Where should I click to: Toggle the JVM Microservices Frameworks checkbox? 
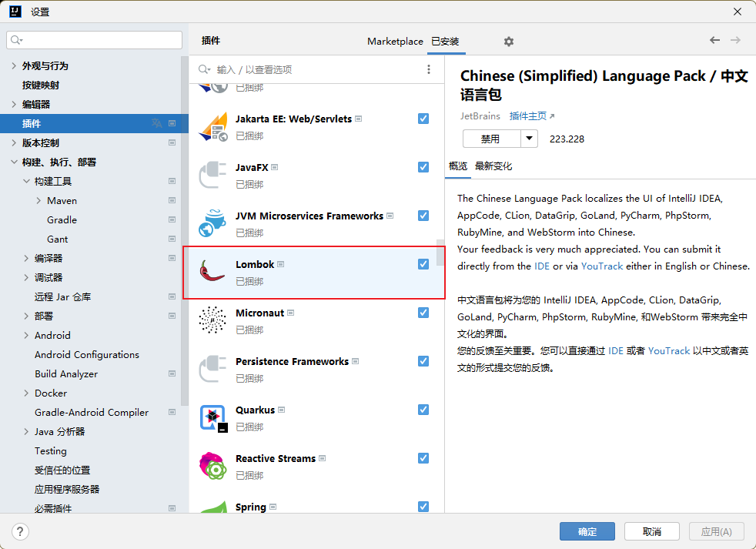(x=423, y=216)
